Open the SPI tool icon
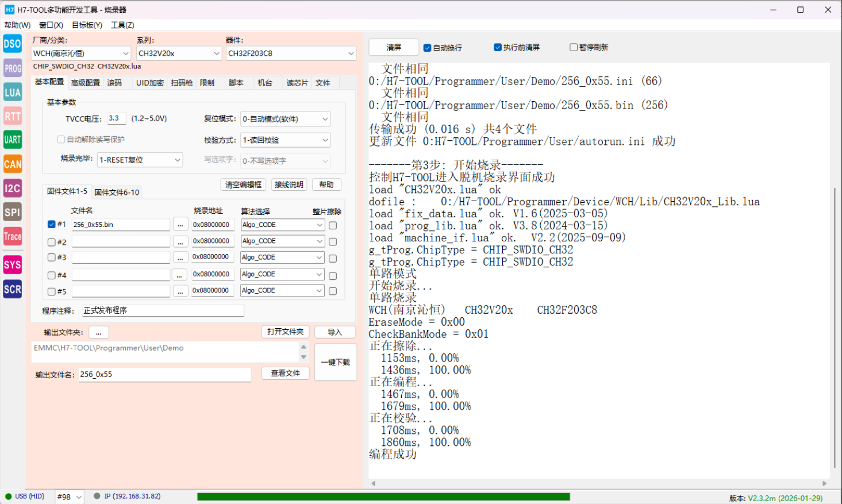This screenshot has height=504, width=842. tap(12, 212)
